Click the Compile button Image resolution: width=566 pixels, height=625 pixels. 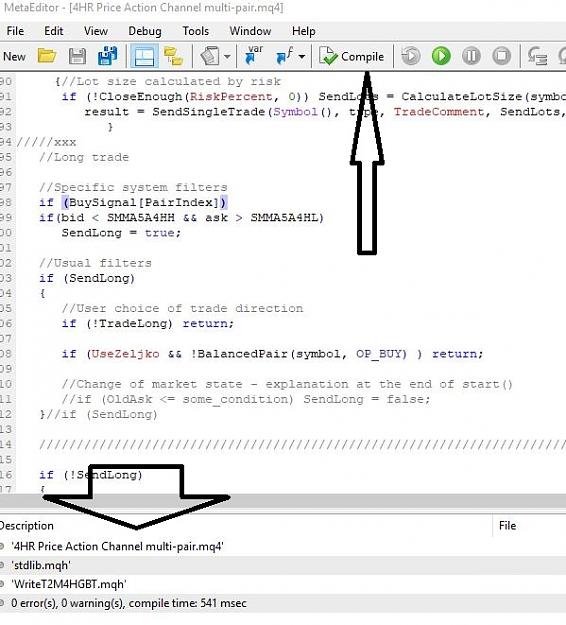pyautogui.click(x=351, y=56)
